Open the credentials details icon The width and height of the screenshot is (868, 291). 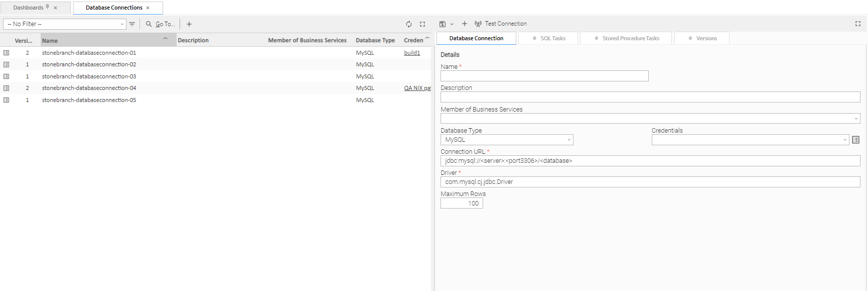point(856,140)
